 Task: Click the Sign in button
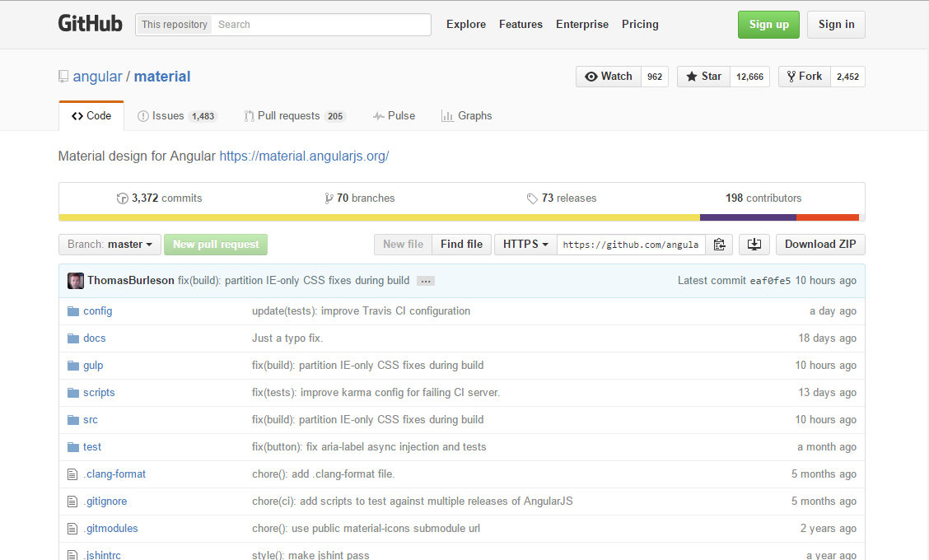836,25
